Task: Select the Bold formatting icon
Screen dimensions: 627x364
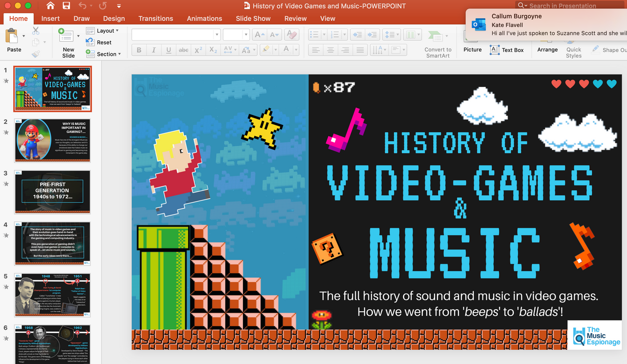Action: coord(139,49)
